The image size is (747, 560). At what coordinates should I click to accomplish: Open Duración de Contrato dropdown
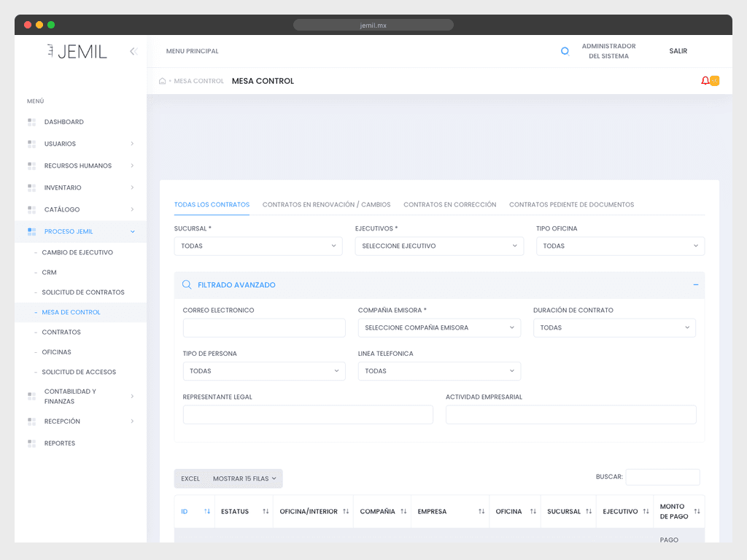coord(614,327)
